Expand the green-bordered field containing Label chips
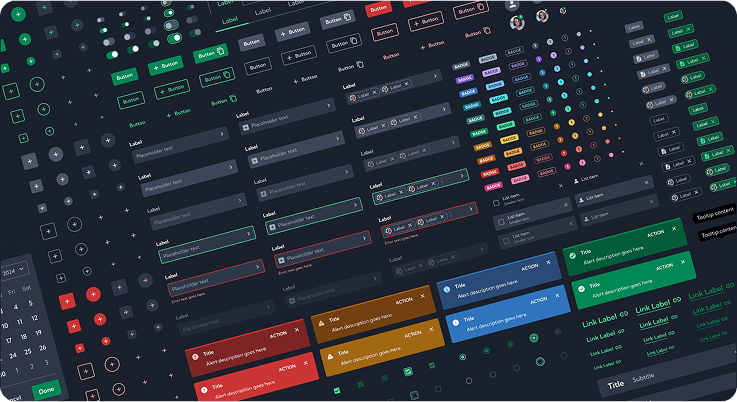Image resolution: width=737 pixels, height=402 pixels. click(x=421, y=187)
